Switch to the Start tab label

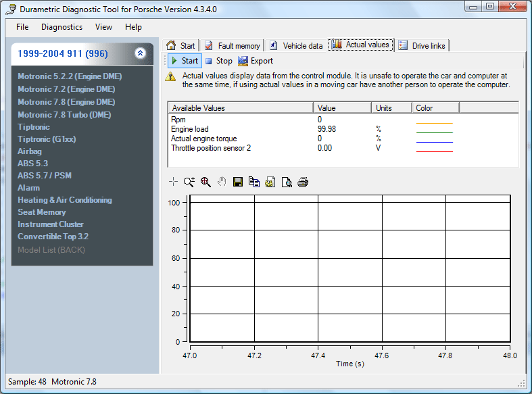tap(188, 46)
